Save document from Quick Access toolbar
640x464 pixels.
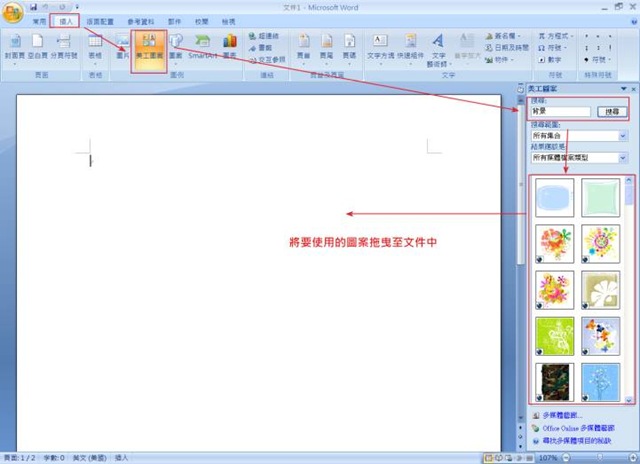coord(33,7)
